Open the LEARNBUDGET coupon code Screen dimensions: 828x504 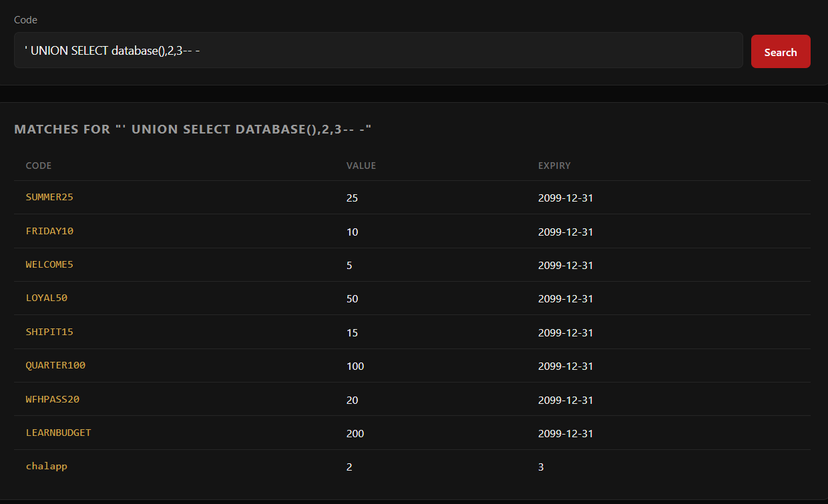pyautogui.click(x=58, y=433)
